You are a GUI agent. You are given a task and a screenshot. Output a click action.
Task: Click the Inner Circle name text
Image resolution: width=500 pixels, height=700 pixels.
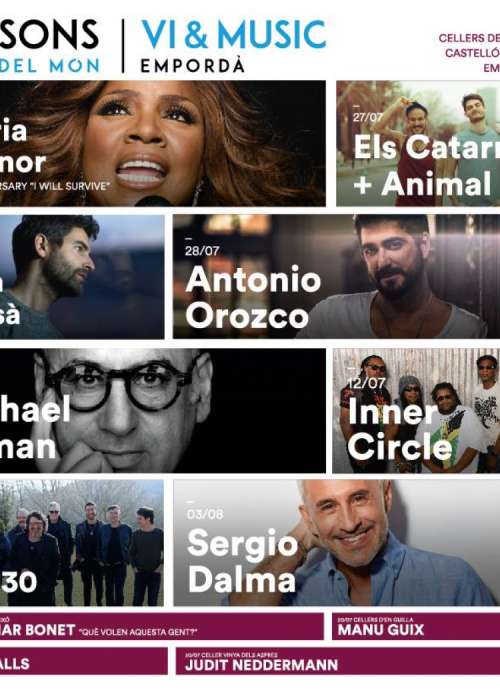point(400,429)
